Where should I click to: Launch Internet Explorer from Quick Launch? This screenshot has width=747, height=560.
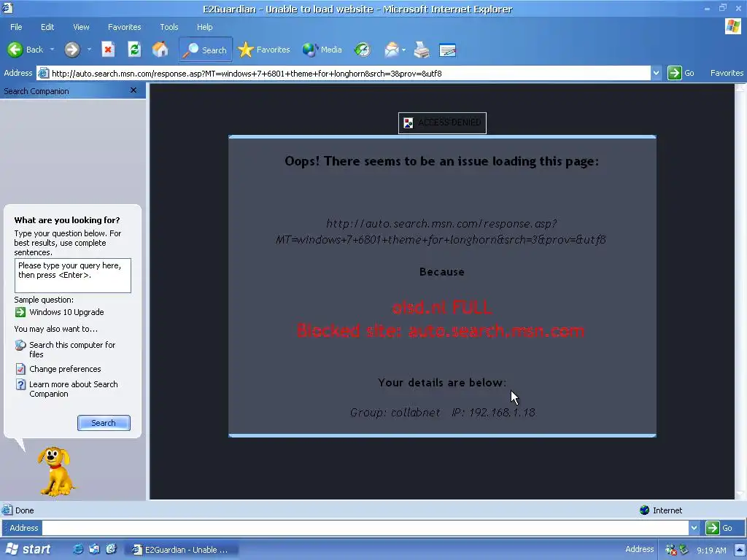click(x=77, y=549)
